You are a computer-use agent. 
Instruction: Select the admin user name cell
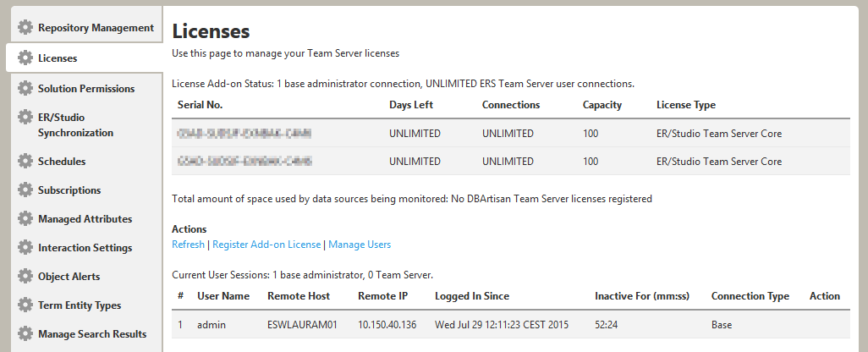[212, 325]
